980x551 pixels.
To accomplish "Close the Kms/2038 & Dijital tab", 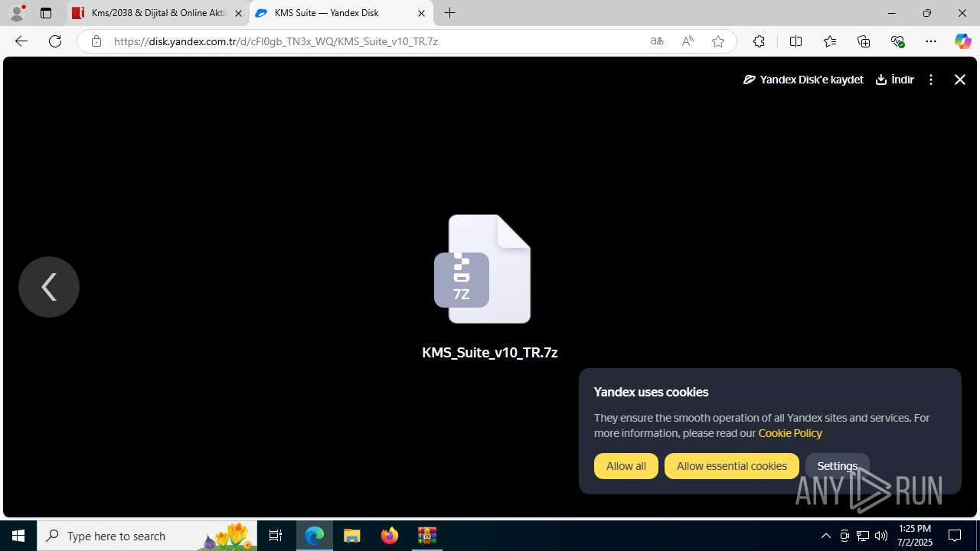I will [x=238, y=13].
